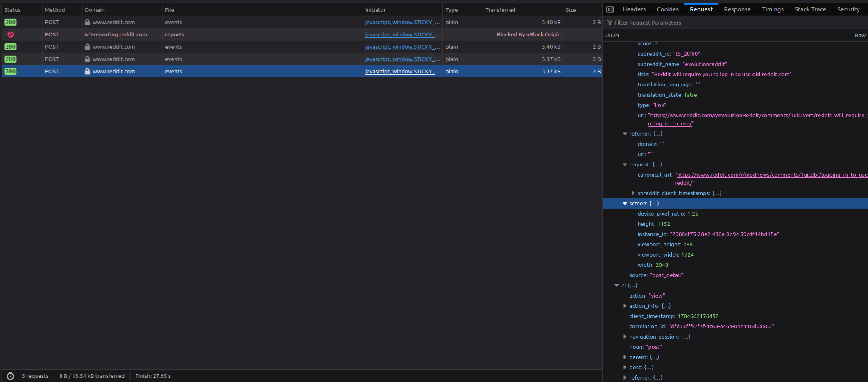Screen dimensions: 868x382
Task: Click the blocked request icon for w3-reporting.reddit.com
Action: (x=11, y=34)
